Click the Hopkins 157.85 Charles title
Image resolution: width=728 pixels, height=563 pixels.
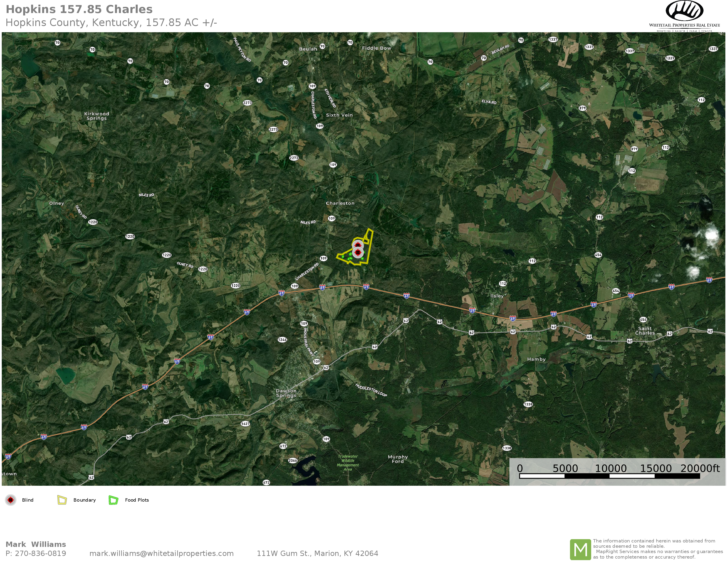[79, 9]
